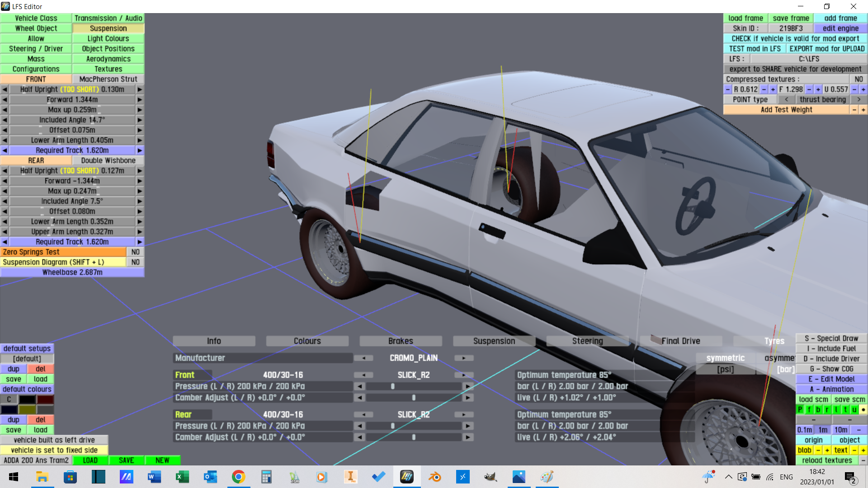Click the P view preset button

pyautogui.click(x=800, y=409)
